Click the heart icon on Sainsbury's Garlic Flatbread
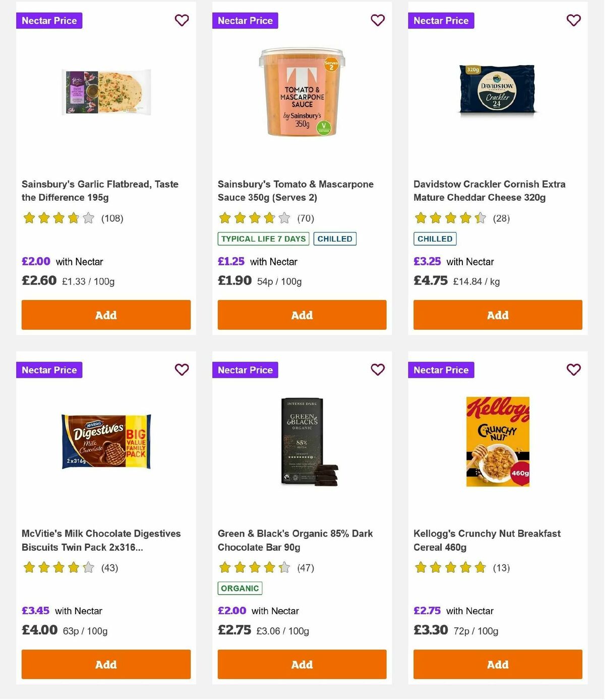 (x=181, y=20)
